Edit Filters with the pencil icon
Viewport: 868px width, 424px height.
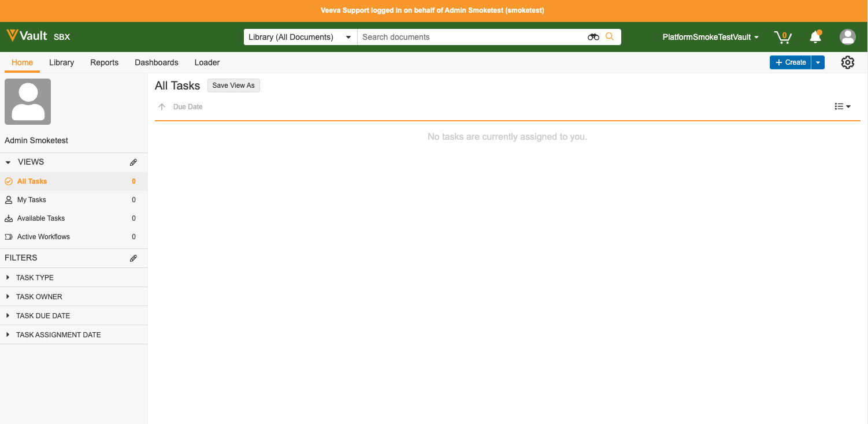[x=133, y=258]
